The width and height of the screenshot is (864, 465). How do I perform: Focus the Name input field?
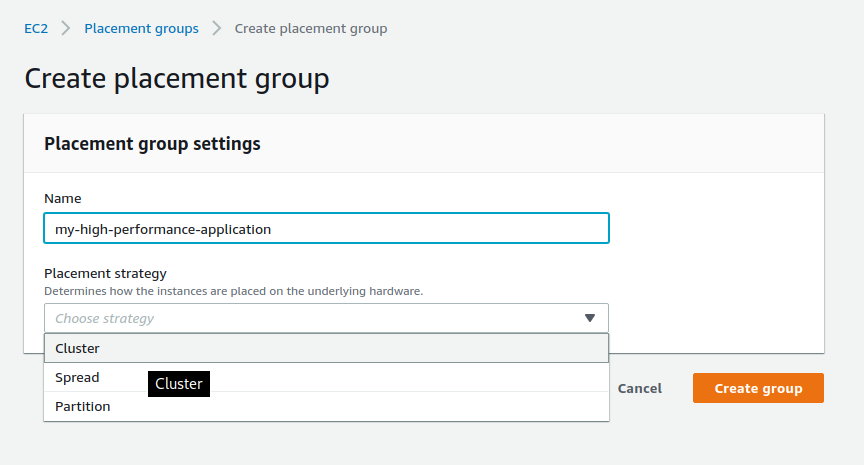(326, 228)
